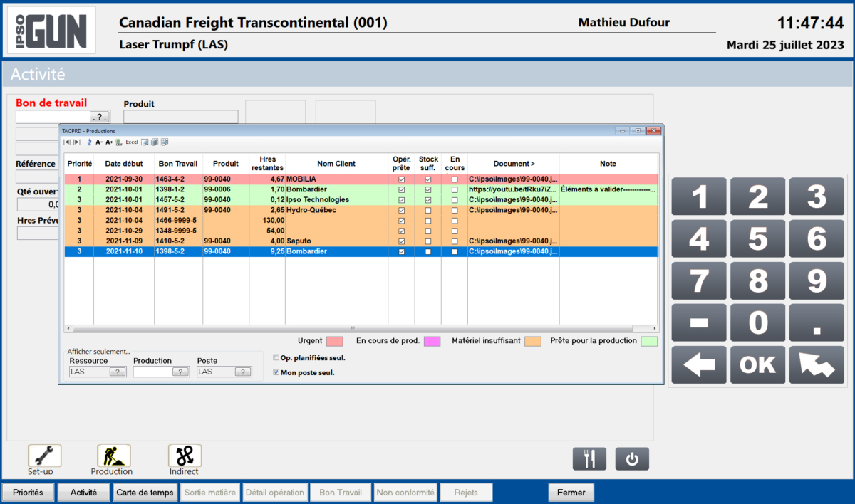
Task: Open the Production filter lookup button
Action: click(x=181, y=372)
